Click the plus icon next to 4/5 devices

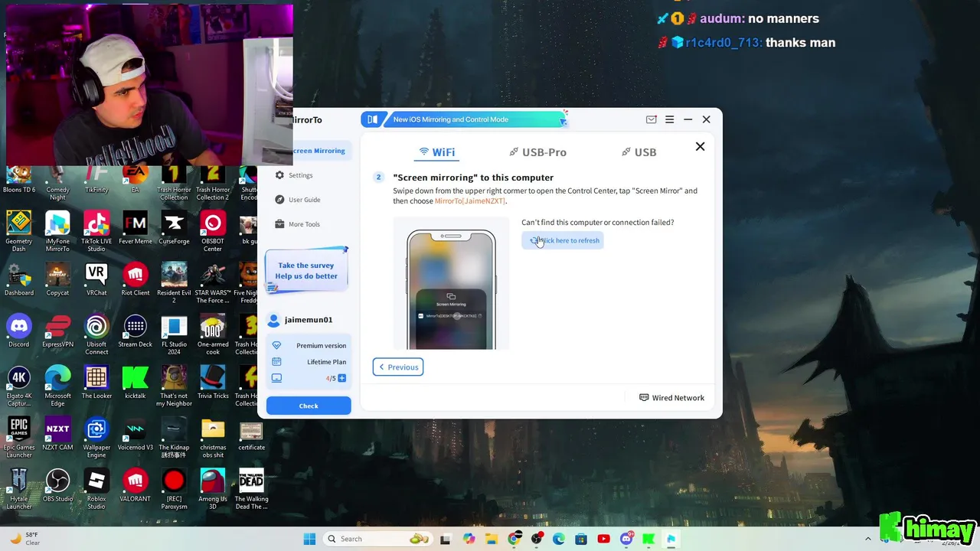[x=341, y=378]
